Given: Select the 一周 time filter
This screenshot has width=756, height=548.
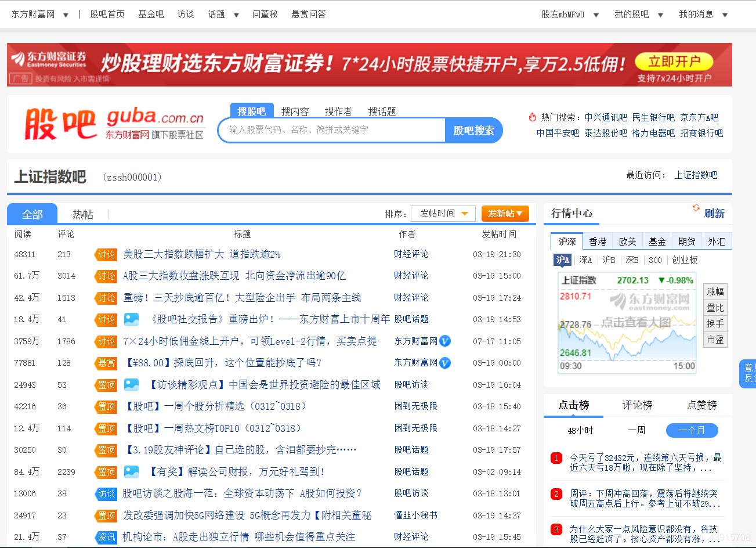Looking at the screenshot, I should (636, 430).
